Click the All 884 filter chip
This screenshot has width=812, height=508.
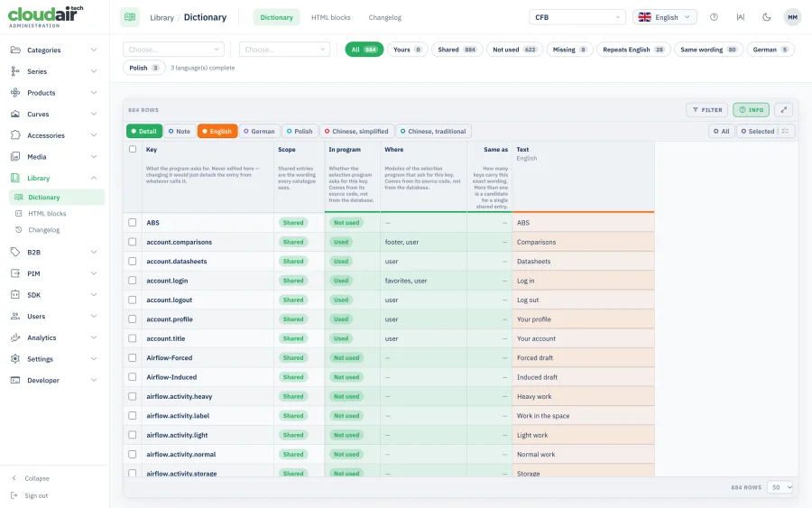click(364, 50)
